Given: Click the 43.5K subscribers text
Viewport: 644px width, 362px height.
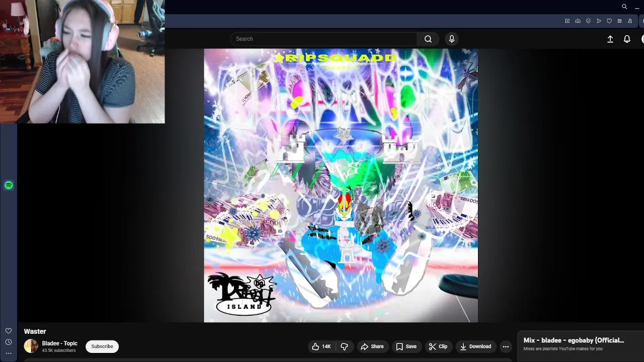Looking at the screenshot, I should [59, 350].
